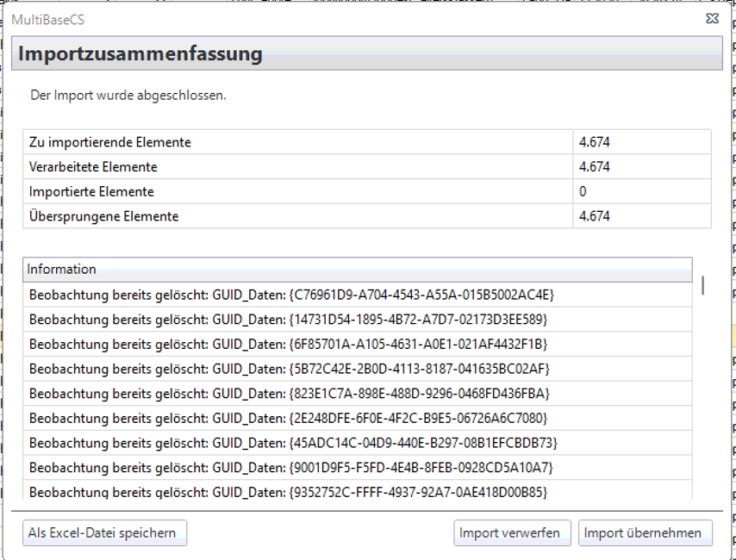Save the log via 'Als Excel-Datei speichern'
This screenshot has width=736, height=560.
pos(103,532)
